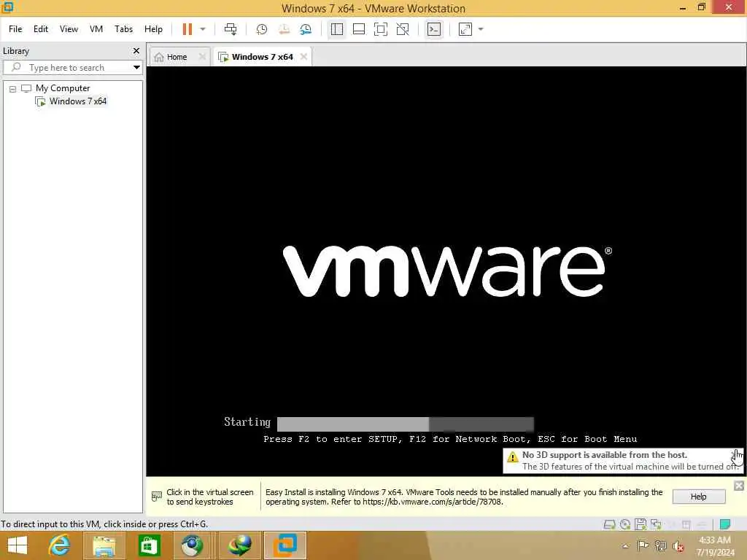Click the floppy drive status icon
This screenshot has height=560, width=747.
[640, 525]
